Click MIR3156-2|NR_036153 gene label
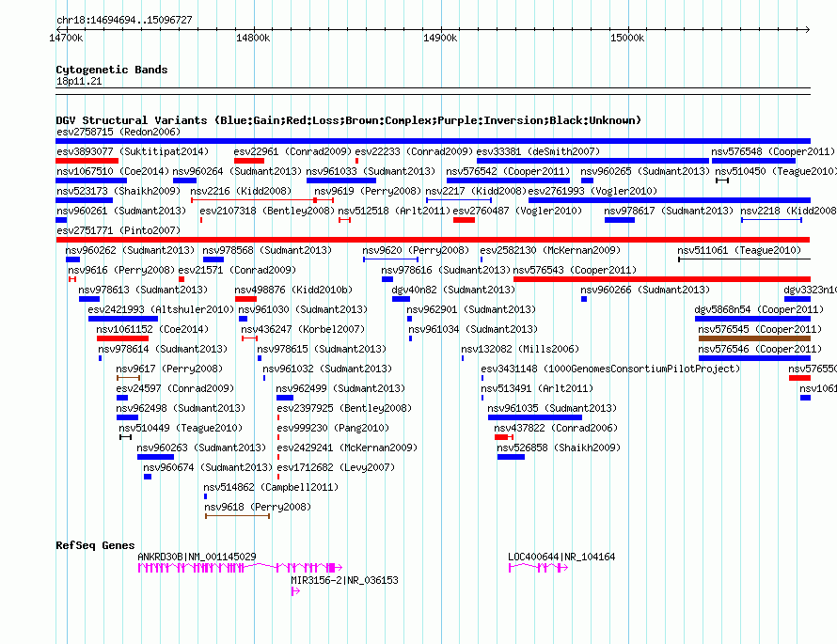Viewport: 837px width, 644px height. [344, 580]
